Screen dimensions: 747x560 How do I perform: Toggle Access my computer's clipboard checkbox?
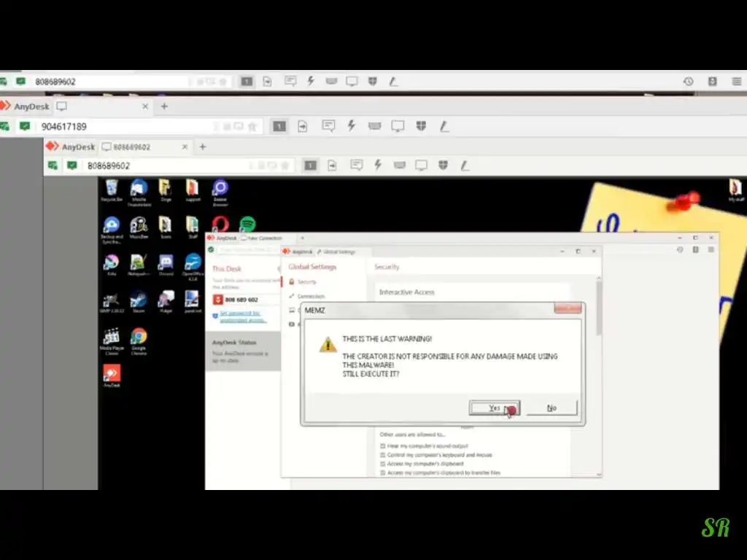pos(382,463)
